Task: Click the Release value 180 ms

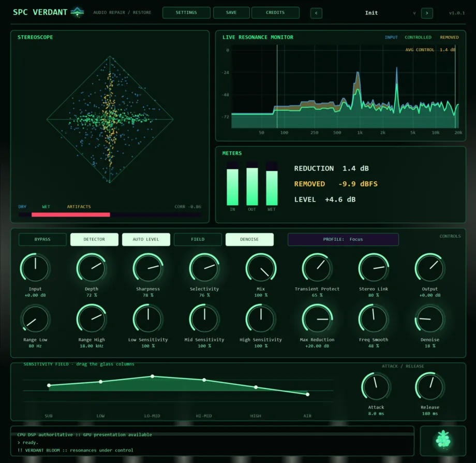Action: 430,413
